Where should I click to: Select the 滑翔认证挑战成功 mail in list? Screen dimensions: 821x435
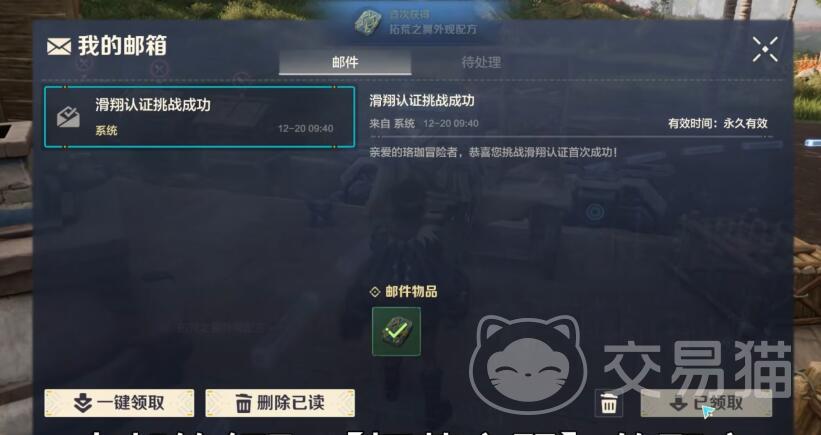199,117
